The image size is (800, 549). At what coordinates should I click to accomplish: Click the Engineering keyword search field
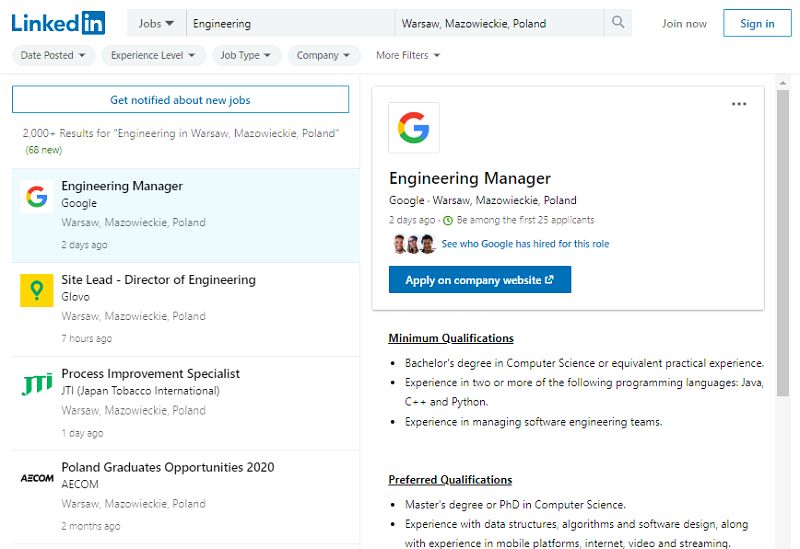pyautogui.click(x=290, y=23)
